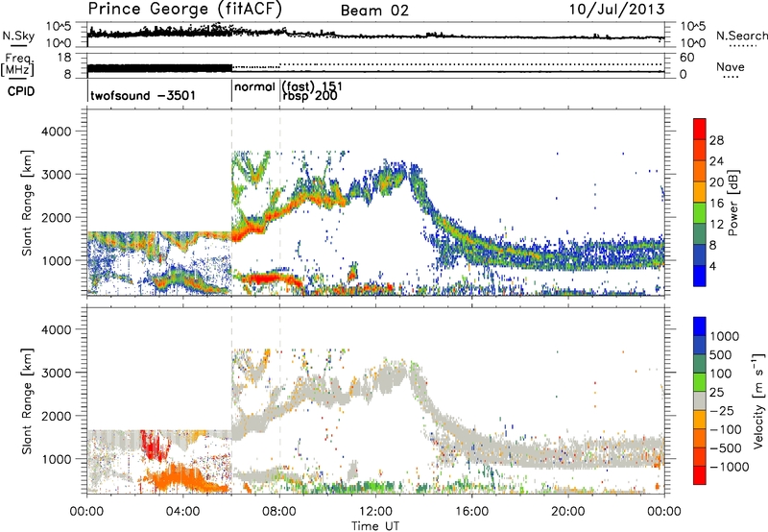The height and width of the screenshot is (532, 768).
Task: Click the Prince George (fitACF) title
Action: (x=185, y=9)
